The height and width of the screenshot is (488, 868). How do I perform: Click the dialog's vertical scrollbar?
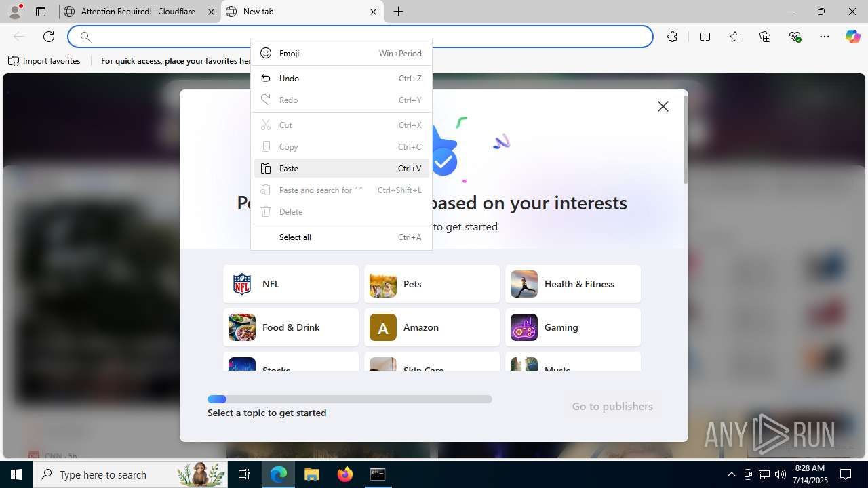(686, 139)
